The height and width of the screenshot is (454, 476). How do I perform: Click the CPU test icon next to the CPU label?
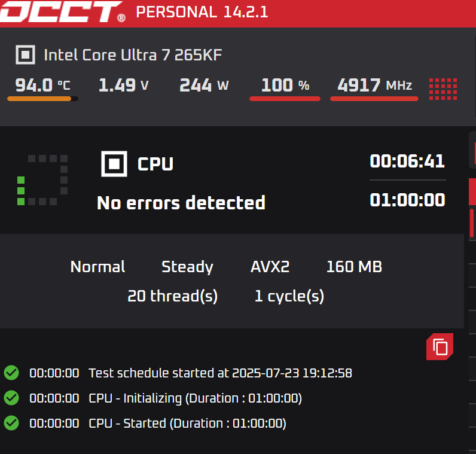(114, 164)
